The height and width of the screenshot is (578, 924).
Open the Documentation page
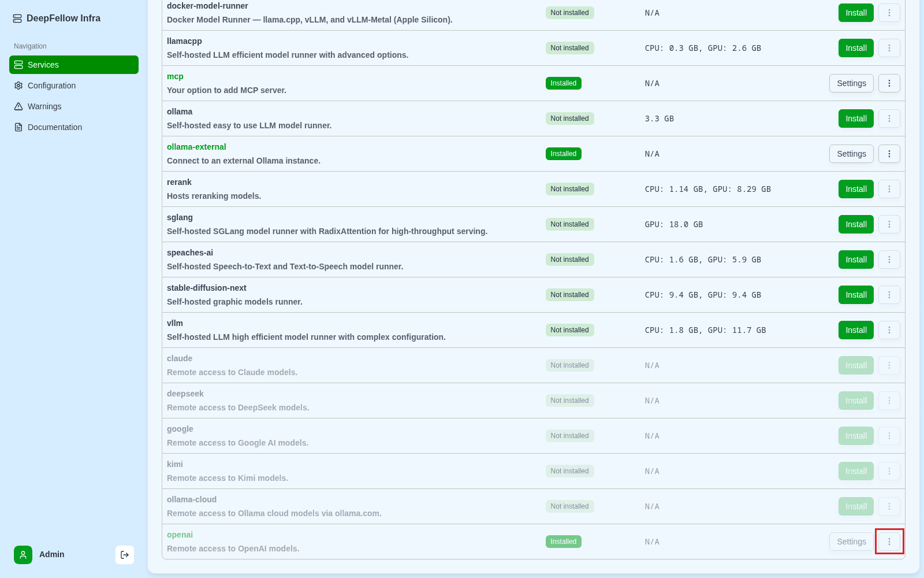[74, 127]
